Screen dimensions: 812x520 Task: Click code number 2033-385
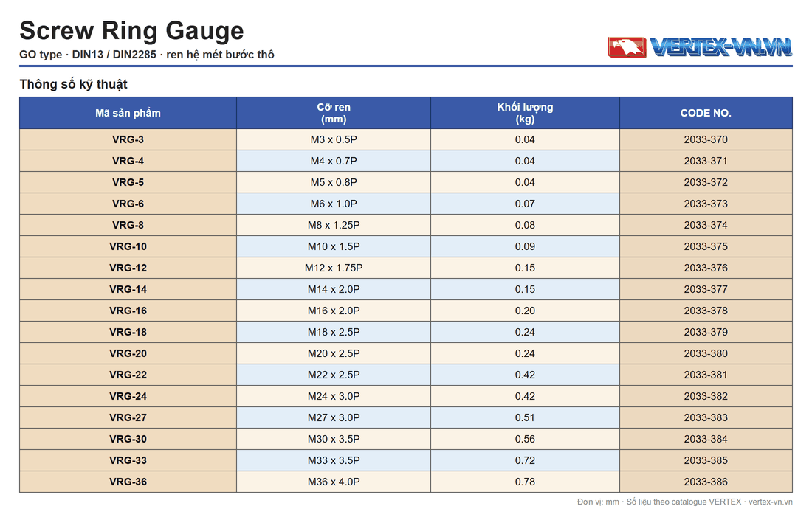[x=706, y=460]
